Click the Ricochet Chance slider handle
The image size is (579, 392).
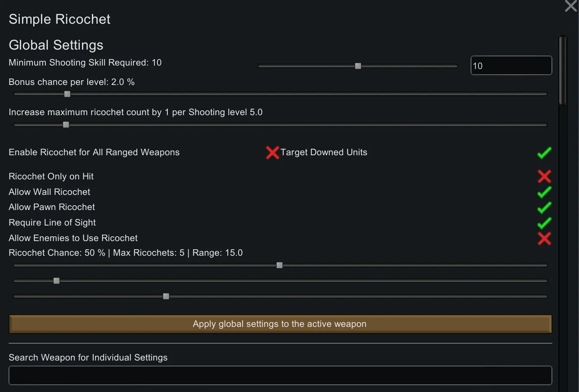(280, 265)
